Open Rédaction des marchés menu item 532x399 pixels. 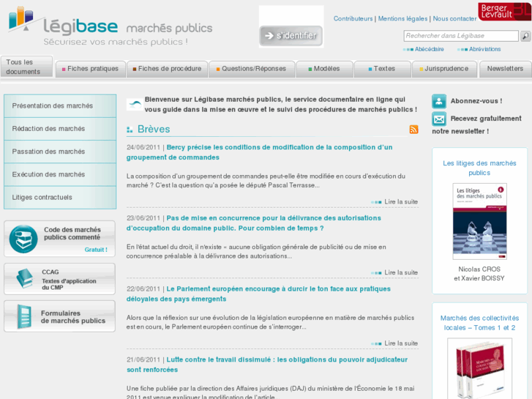tap(60, 129)
